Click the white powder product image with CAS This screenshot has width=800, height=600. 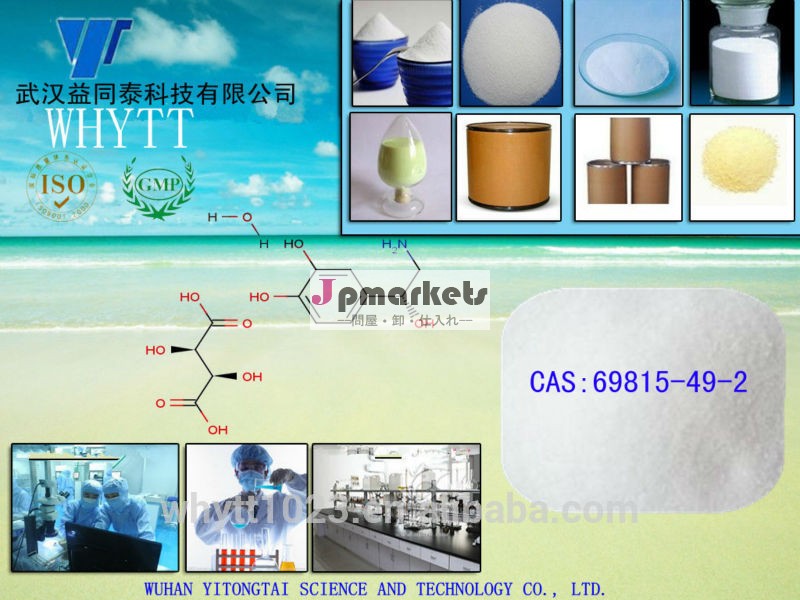pyautogui.click(x=643, y=401)
